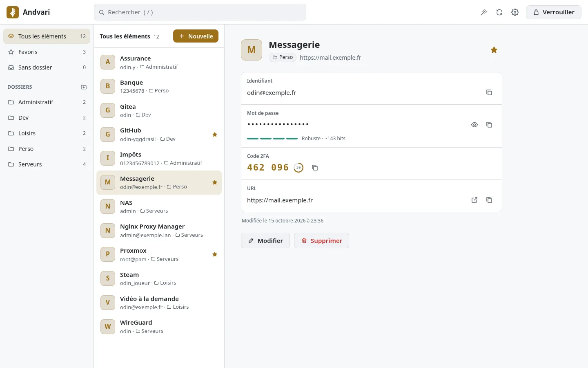Select the Steam entry
This screenshot has height=368, width=588.
159,278
